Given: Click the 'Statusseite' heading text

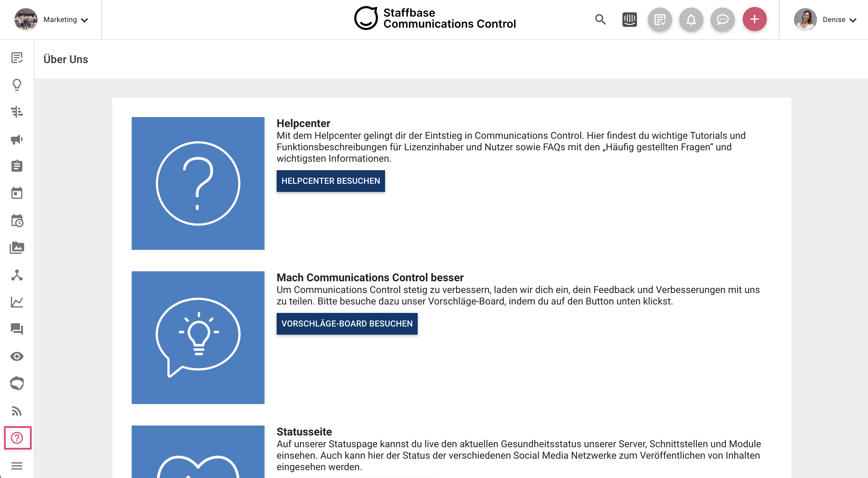Looking at the screenshot, I should (304, 432).
